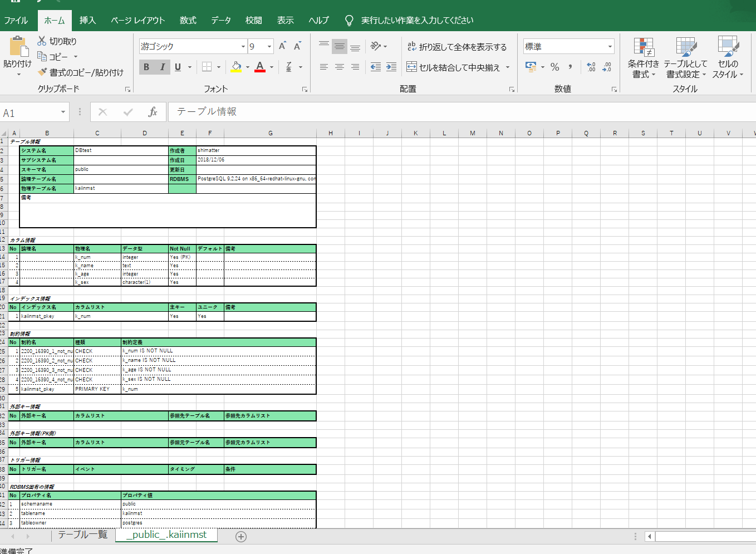
Task: Click the text orientation icon
Action: [376, 46]
